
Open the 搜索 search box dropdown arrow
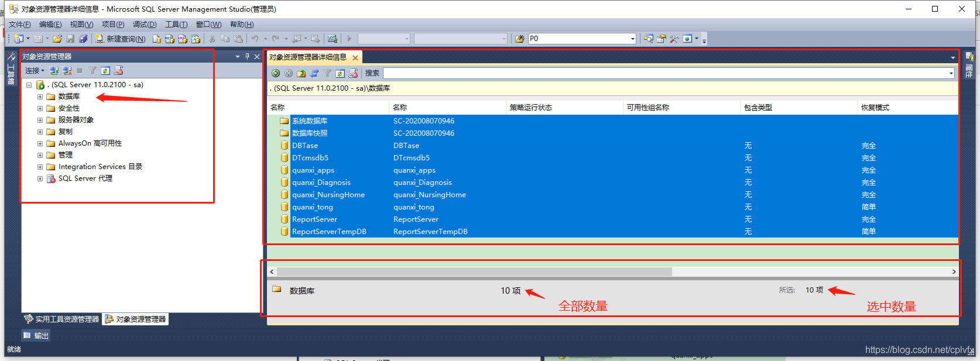coord(951,73)
